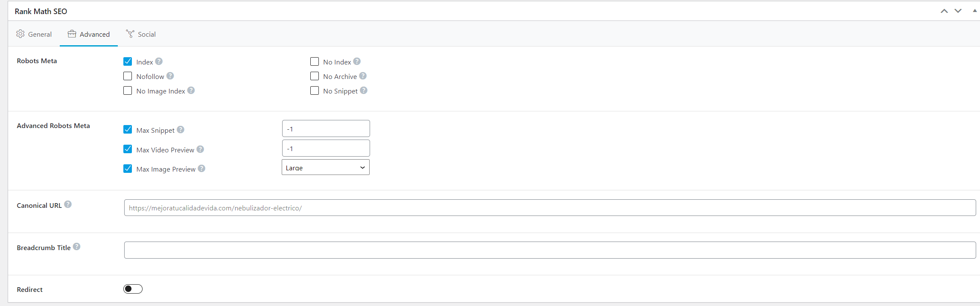Turn on the Redirect toggle
The height and width of the screenshot is (306, 980).
pos(133,289)
